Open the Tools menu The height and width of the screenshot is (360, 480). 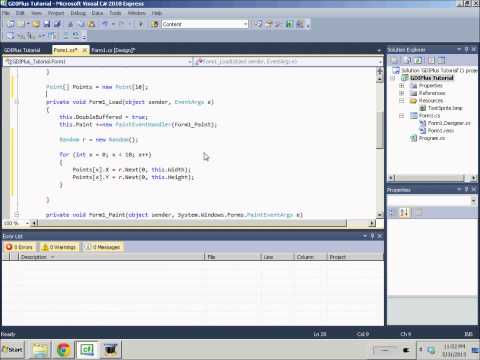pos(115,13)
